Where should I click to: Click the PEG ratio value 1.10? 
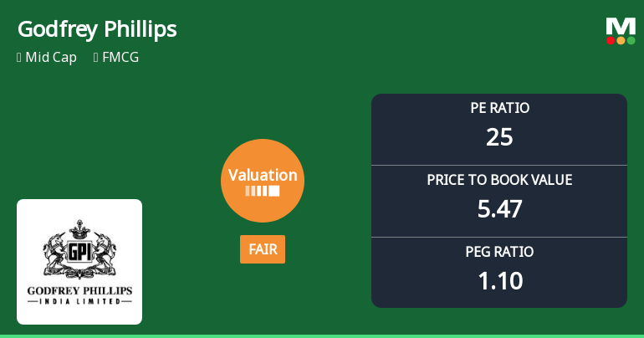click(x=499, y=281)
